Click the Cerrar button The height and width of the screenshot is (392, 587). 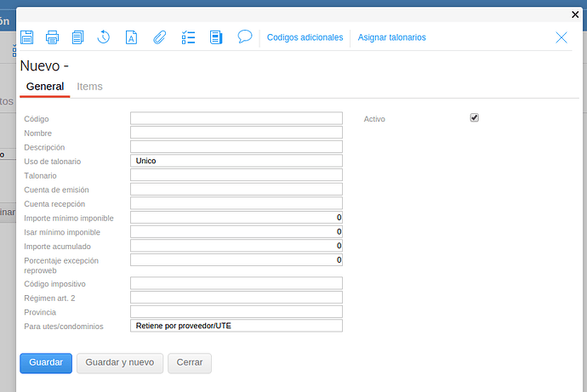coord(189,363)
